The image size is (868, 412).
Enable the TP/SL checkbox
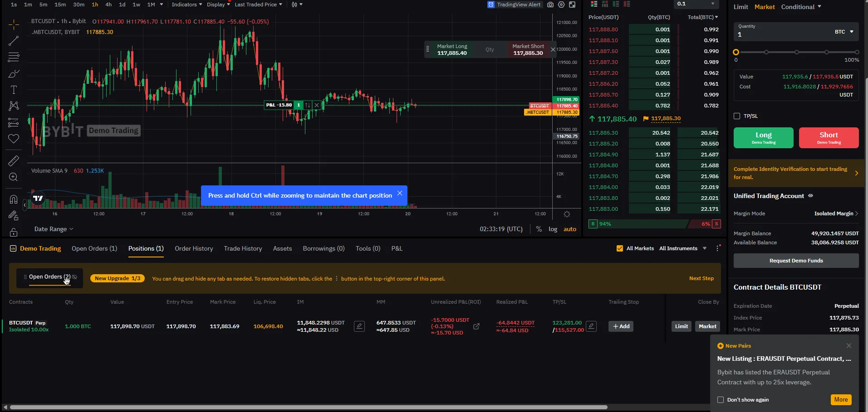[x=737, y=116]
